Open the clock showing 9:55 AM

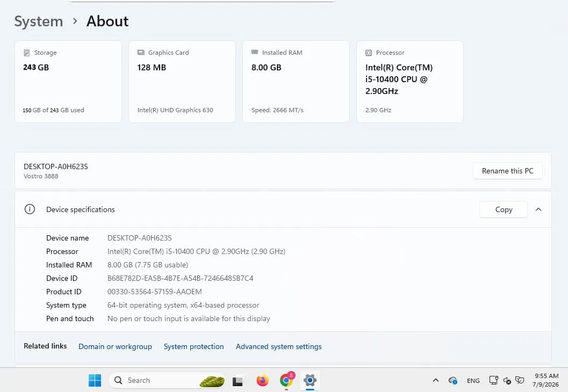pyautogui.click(x=545, y=380)
